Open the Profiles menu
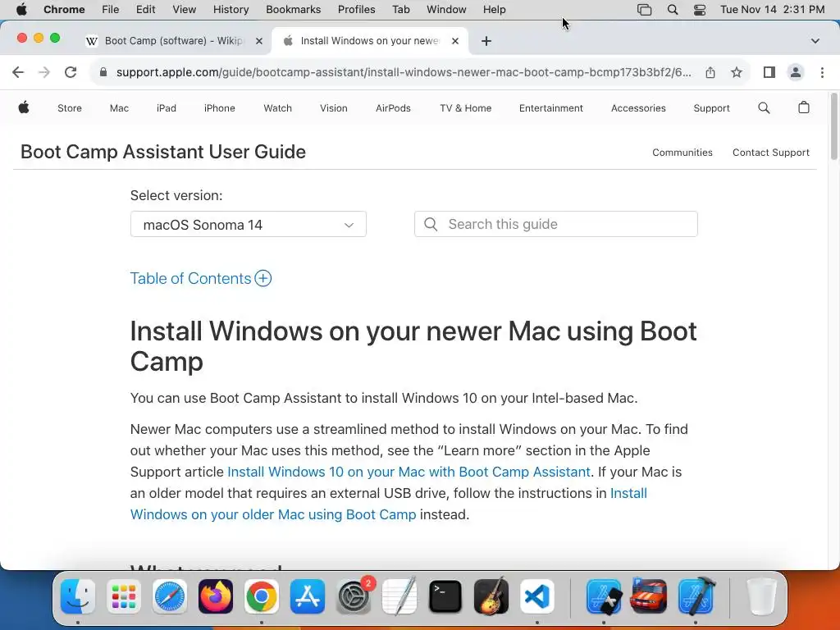 [356, 10]
